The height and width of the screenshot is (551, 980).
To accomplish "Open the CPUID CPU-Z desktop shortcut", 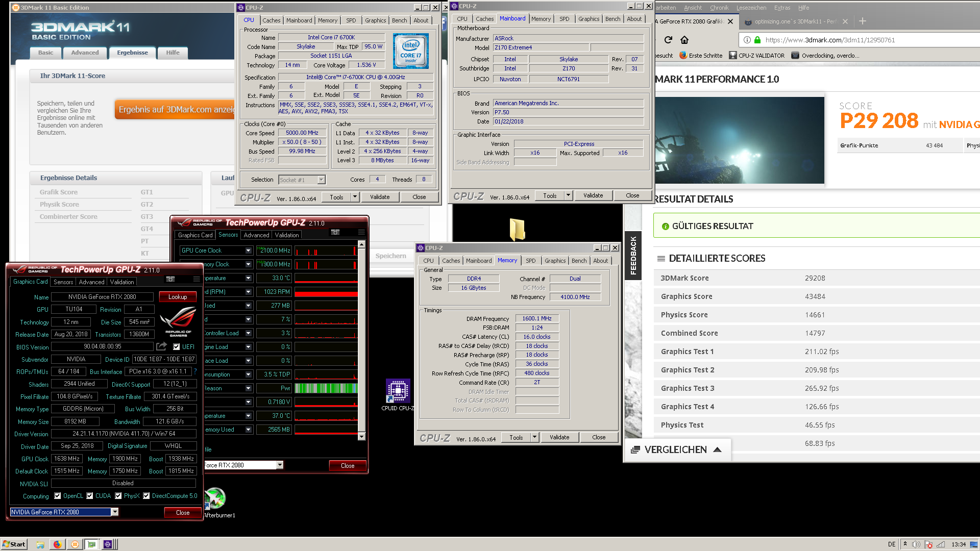I will pos(398,395).
